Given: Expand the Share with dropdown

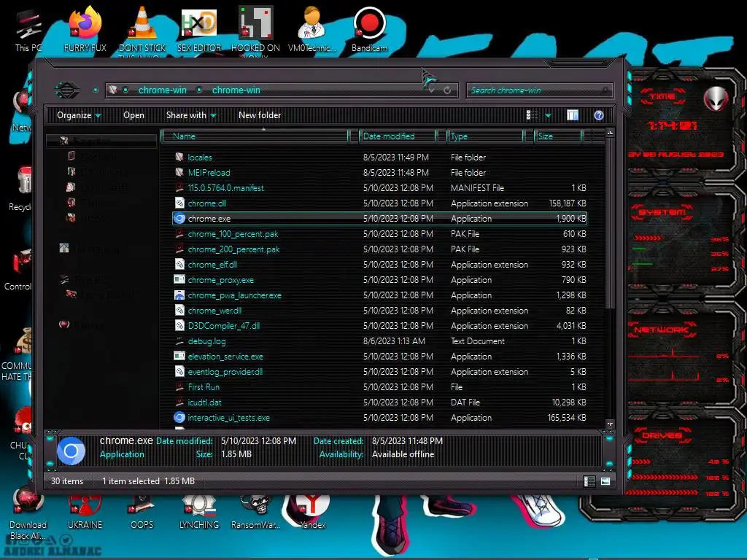Looking at the screenshot, I should point(191,115).
